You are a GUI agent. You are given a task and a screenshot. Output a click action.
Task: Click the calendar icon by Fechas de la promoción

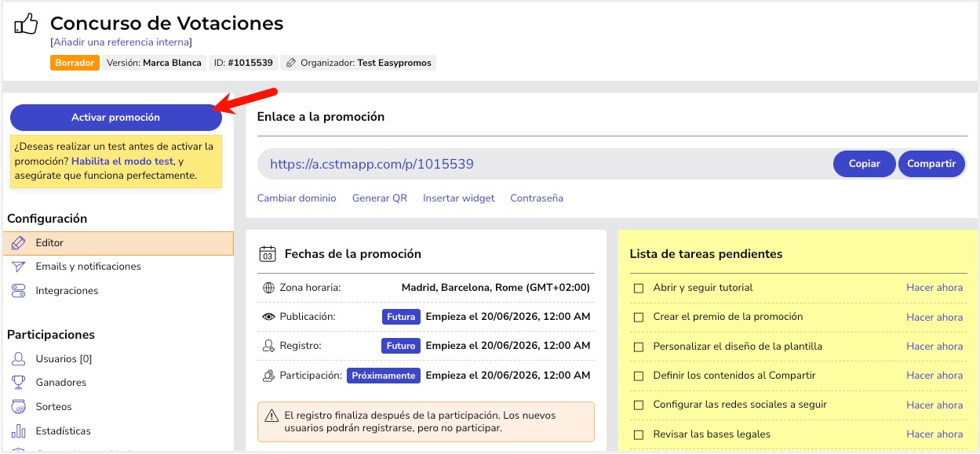point(268,254)
